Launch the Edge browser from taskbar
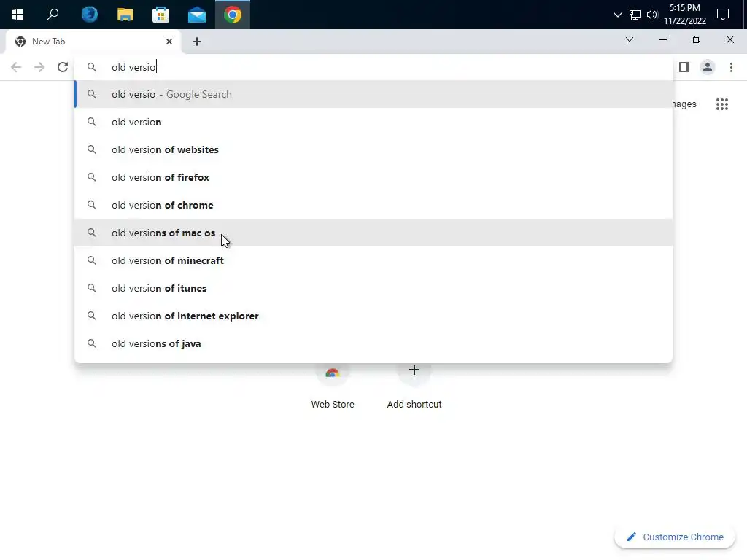This screenshot has height=560, width=747. [x=89, y=15]
